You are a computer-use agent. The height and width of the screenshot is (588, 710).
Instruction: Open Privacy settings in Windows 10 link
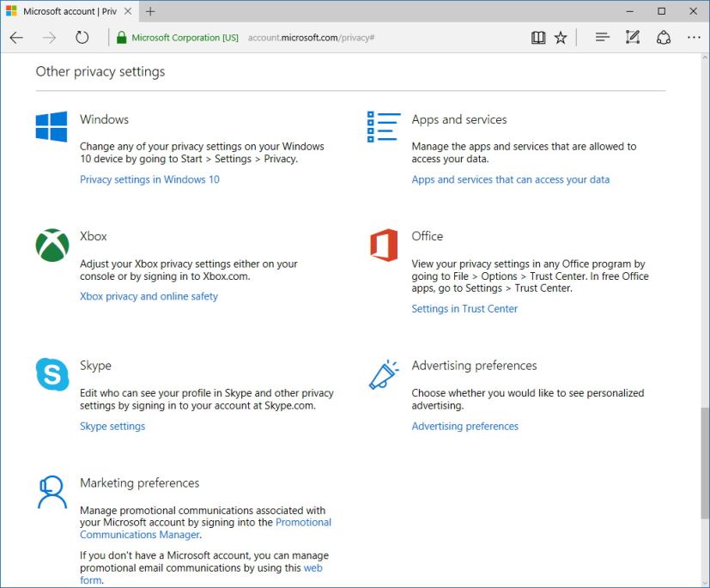[150, 179]
